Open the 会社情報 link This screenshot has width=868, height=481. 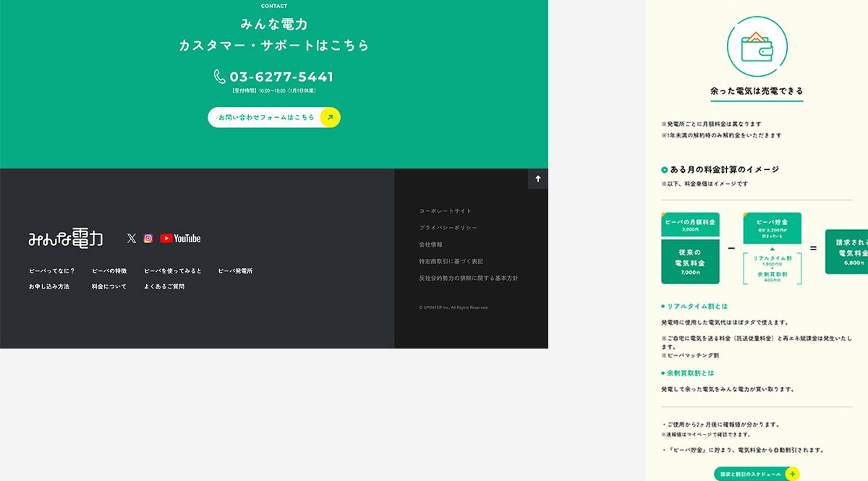point(430,244)
